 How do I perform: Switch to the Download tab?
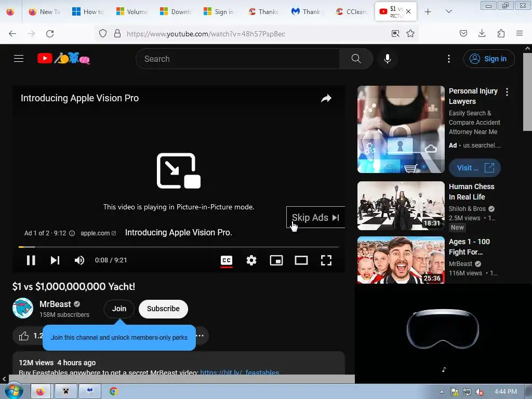tap(176, 11)
